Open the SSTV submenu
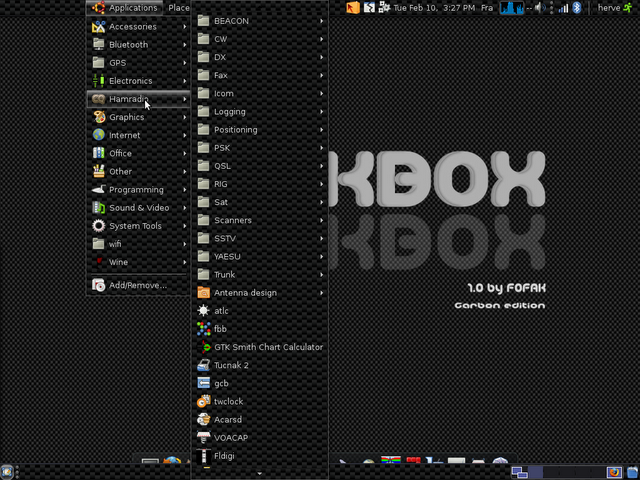Viewport: 640px width, 480px height. 260,238
